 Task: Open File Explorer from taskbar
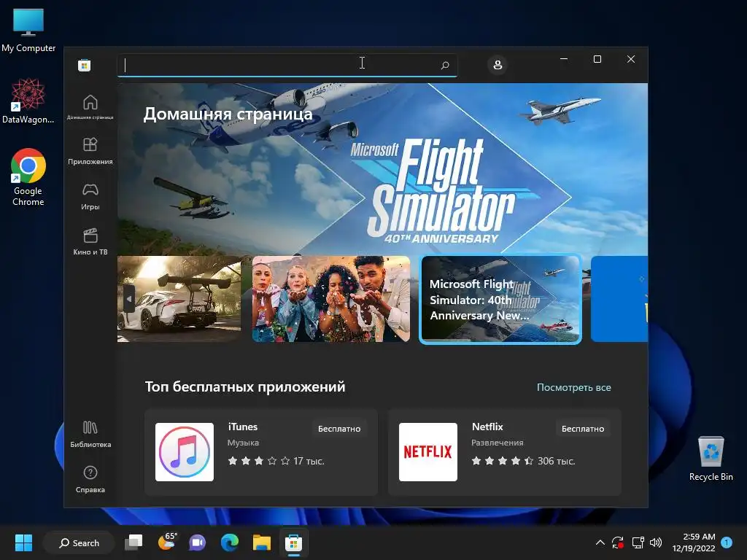(261, 542)
